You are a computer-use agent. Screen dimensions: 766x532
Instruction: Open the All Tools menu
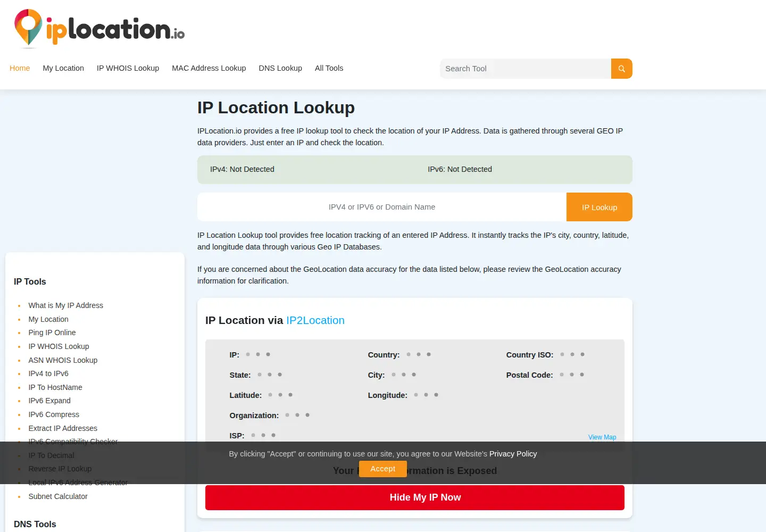point(329,68)
